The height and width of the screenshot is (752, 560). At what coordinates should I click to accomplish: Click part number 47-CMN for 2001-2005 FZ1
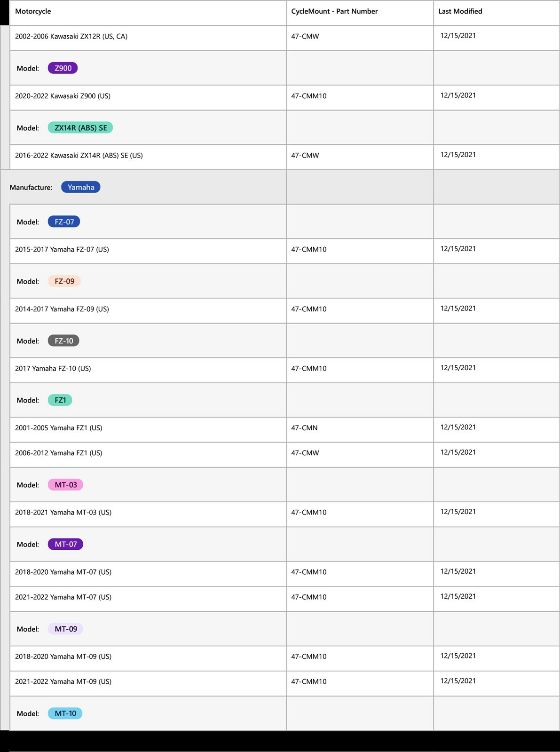click(x=304, y=428)
